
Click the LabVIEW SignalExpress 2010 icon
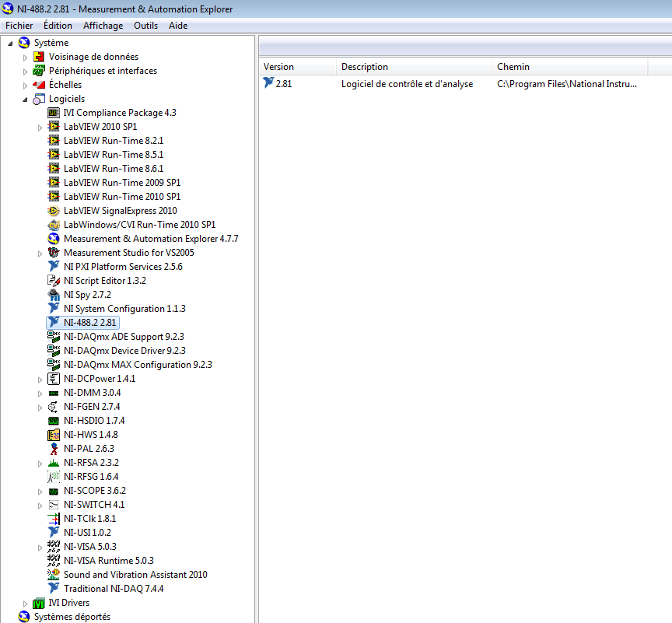click(x=54, y=211)
